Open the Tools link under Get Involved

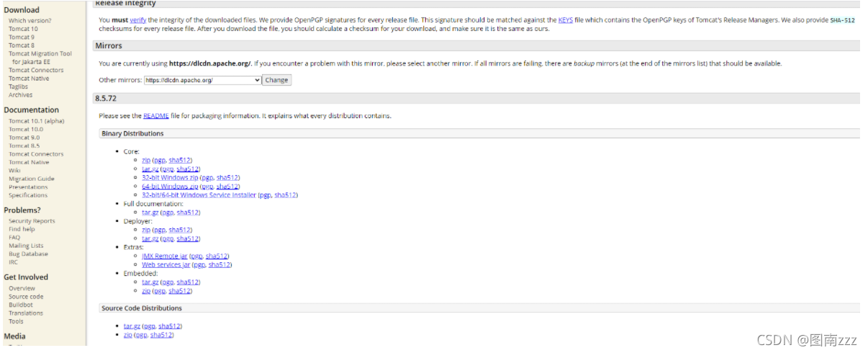coord(16,321)
